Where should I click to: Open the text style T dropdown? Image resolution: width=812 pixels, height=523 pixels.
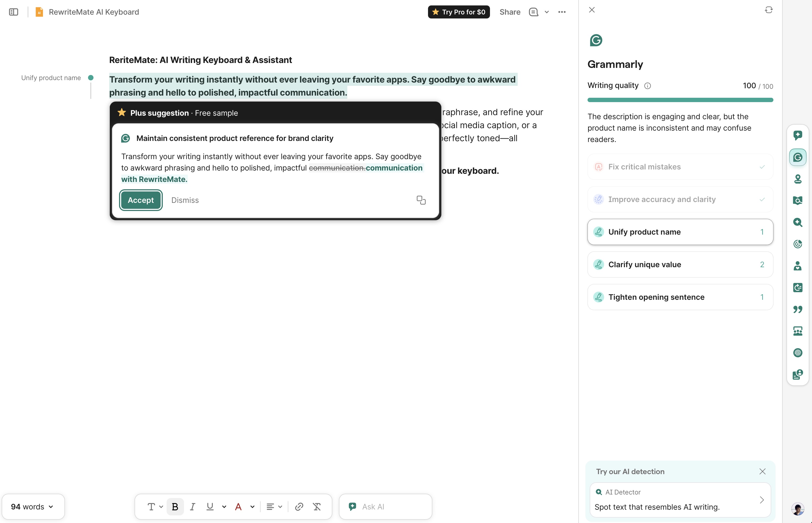pos(155,507)
